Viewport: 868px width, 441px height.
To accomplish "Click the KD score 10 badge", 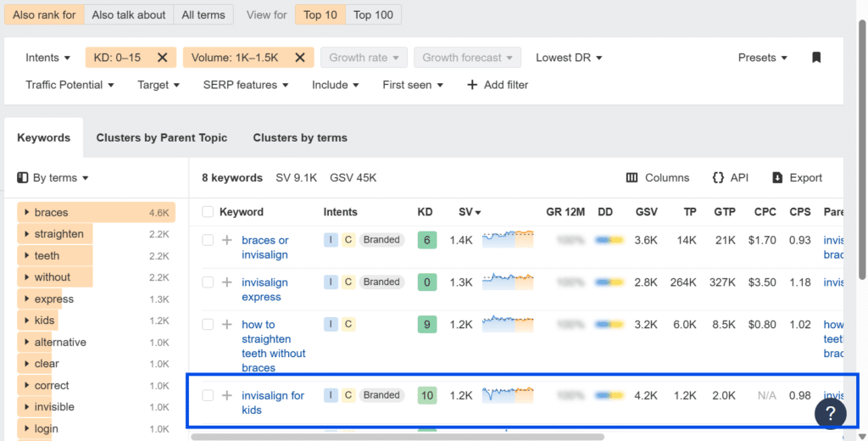I will (427, 395).
